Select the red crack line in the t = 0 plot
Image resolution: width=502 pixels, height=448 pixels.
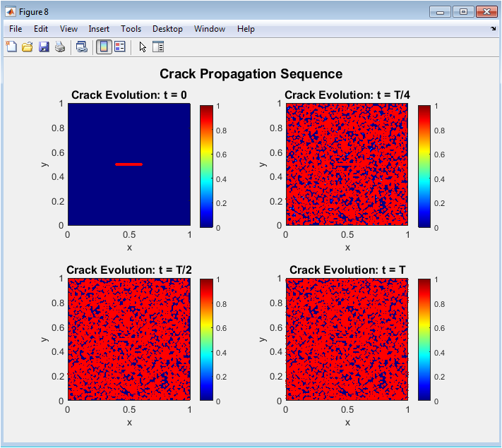pos(129,164)
